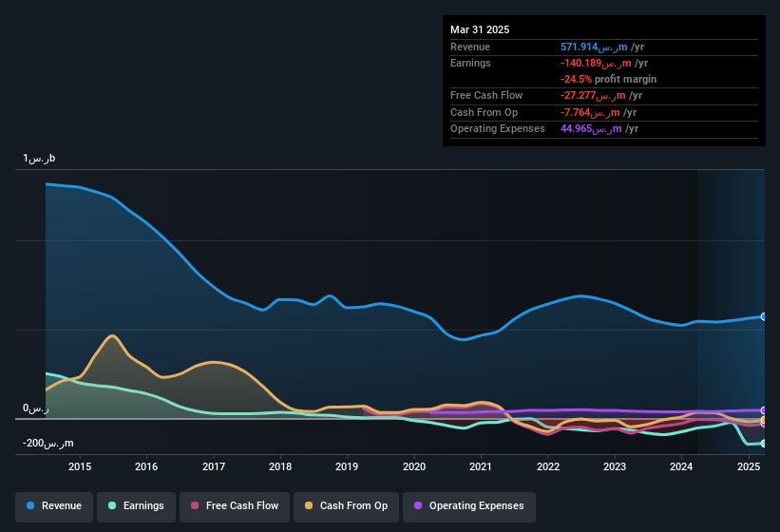
Task: Click the Operating Expenses endpoint marker
Action: click(764, 410)
